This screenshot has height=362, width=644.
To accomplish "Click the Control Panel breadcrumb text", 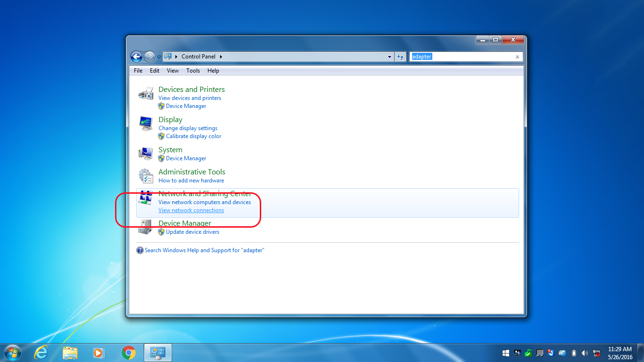I will click(x=198, y=57).
